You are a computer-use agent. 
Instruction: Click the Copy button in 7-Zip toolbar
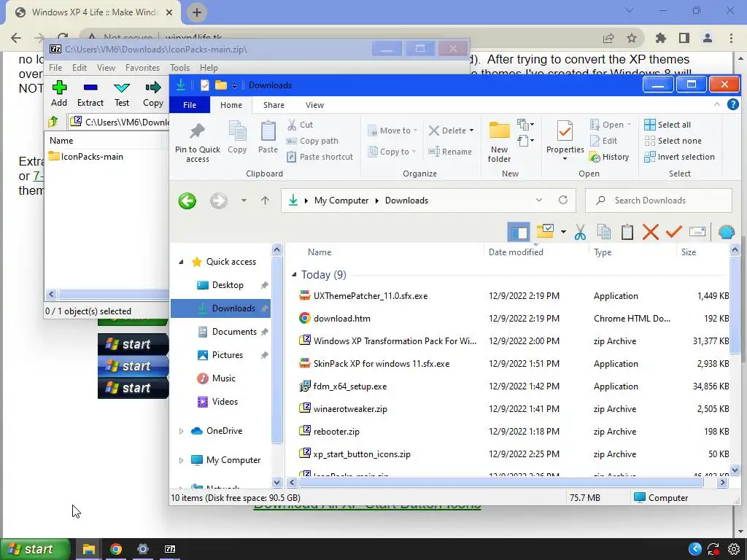coord(153,94)
